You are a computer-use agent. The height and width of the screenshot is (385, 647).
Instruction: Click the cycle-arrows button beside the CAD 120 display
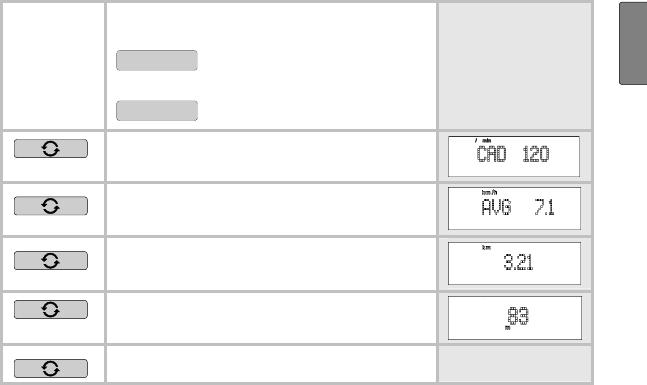click(51, 149)
